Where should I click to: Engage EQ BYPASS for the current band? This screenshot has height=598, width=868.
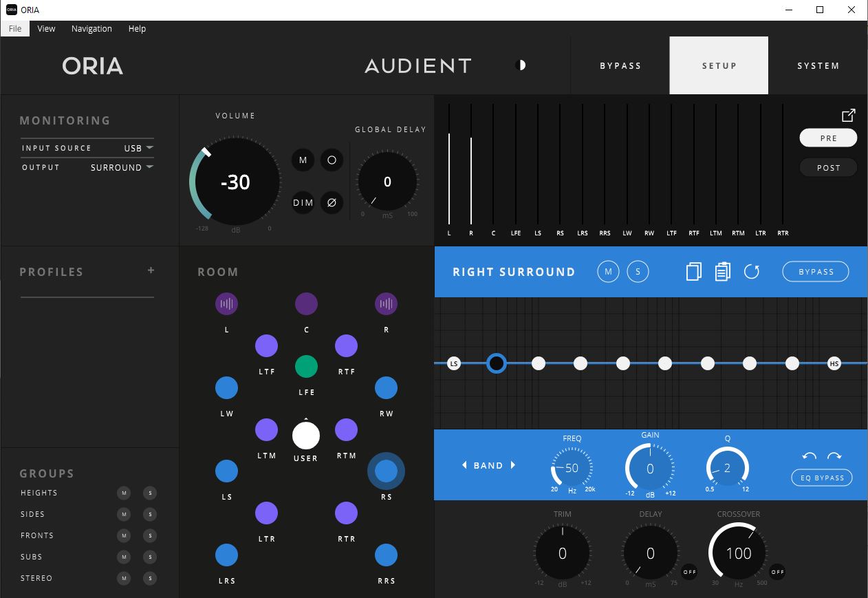click(x=821, y=477)
